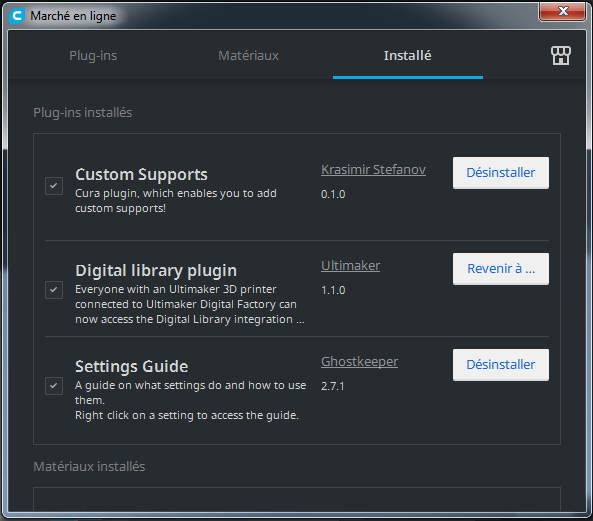Click the Custom Supports description text

176,201
